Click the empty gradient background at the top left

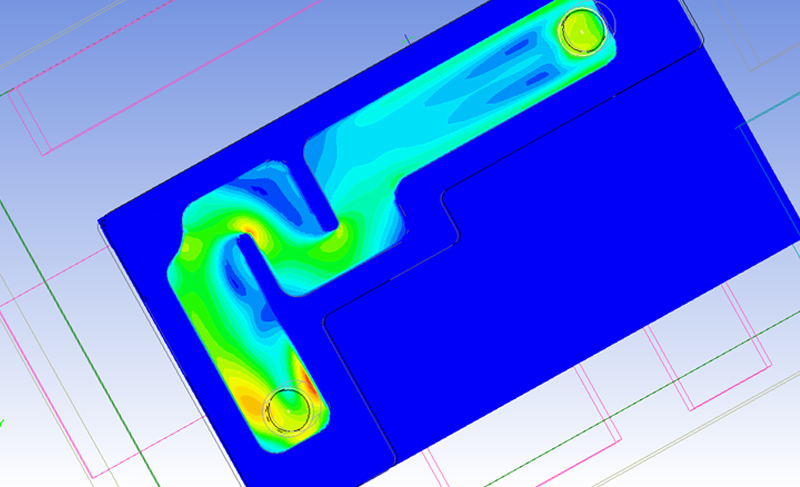pos(80,30)
